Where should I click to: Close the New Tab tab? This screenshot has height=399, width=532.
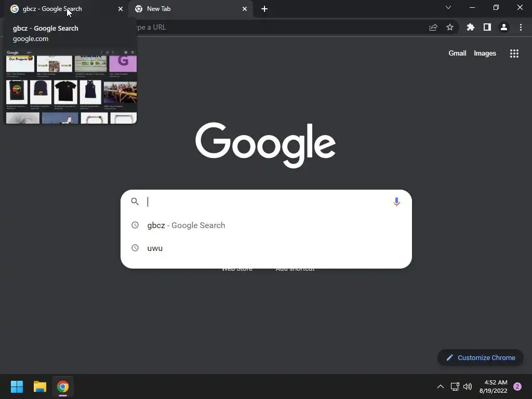click(x=245, y=9)
